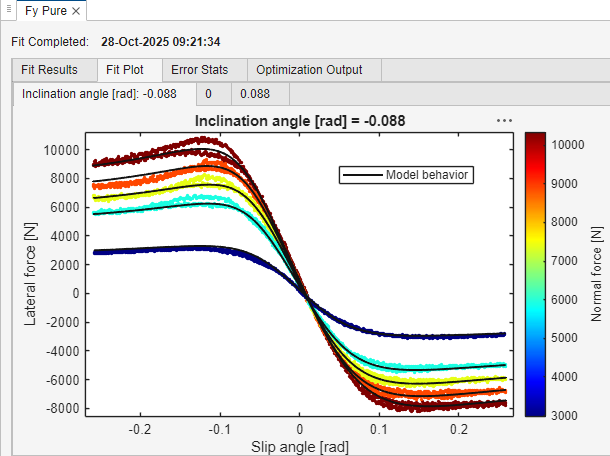Click the Fit Completed label
610x456 pixels.
[50, 42]
